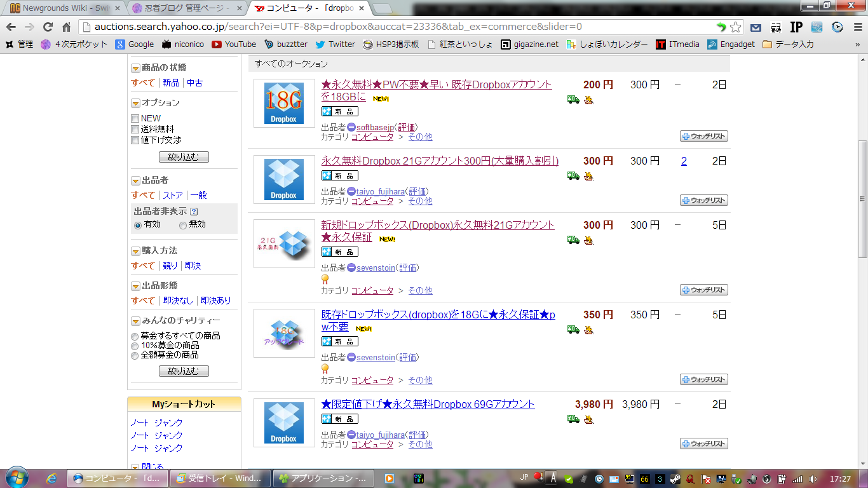Click the mail envelope extension icon
Viewport: 868px width, 488px height.
tap(756, 27)
